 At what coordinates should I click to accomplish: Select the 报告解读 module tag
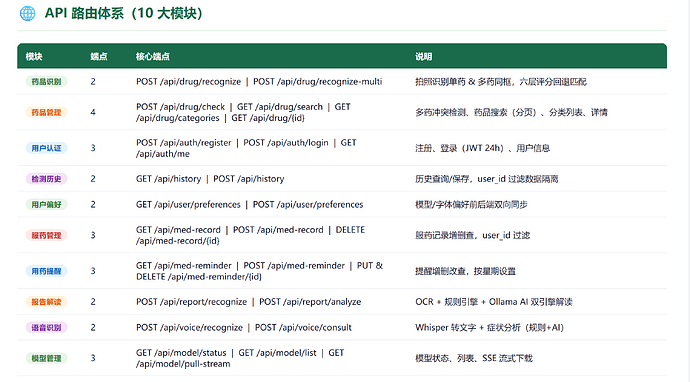coord(46,302)
